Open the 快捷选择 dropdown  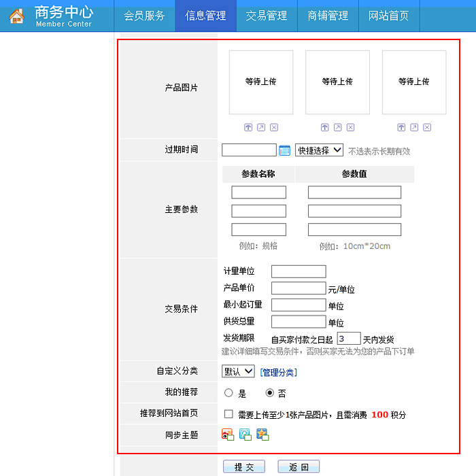click(x=319, y=150)
